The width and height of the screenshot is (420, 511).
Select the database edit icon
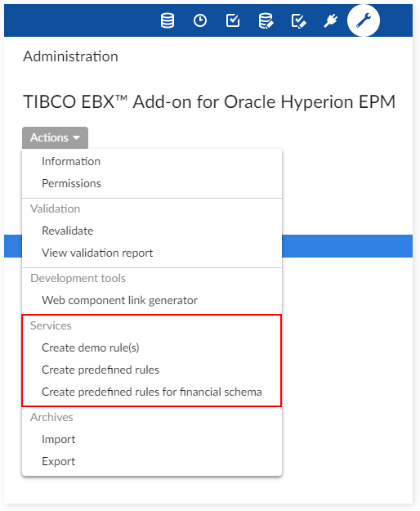click(x=266, y=21)
